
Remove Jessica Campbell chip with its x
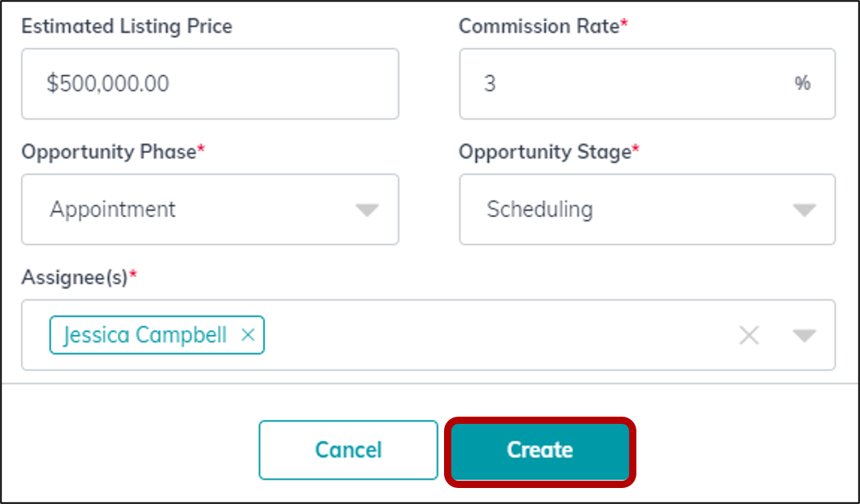[x=248, y=335]
